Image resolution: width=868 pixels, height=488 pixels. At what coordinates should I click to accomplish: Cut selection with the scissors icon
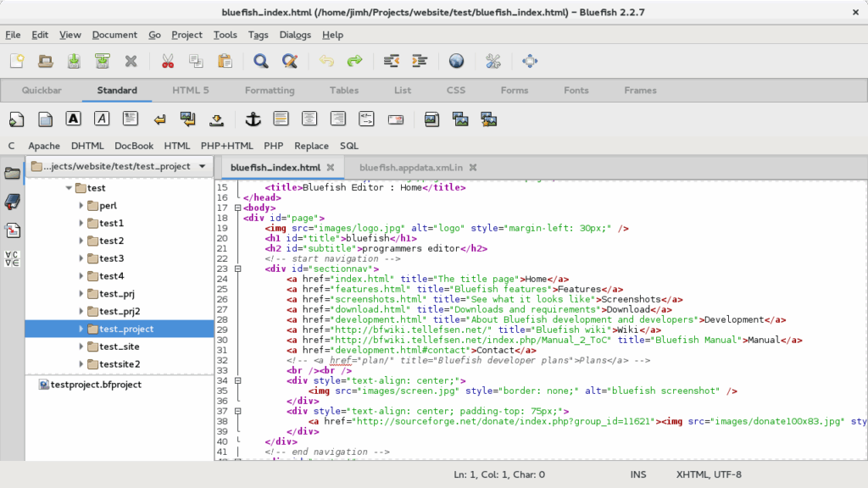click(x=168, y=61)
